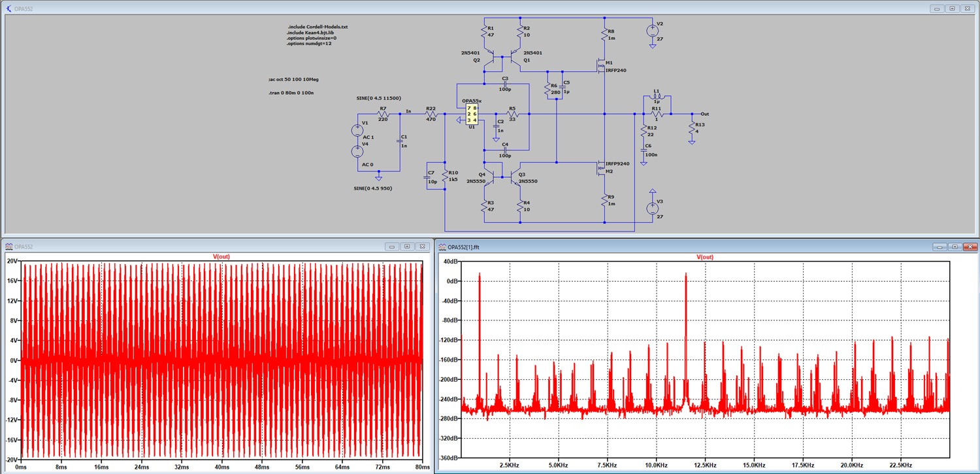Select voltage source V1 symbol
This screenshot has height=474, width=980.
pos(357,129)
